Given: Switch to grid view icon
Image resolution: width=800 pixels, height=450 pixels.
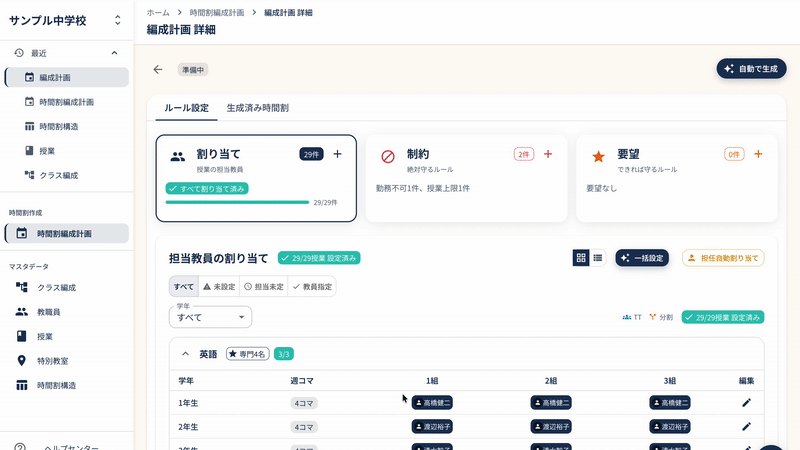Looking at the screenshot, I should coord(581,258).
